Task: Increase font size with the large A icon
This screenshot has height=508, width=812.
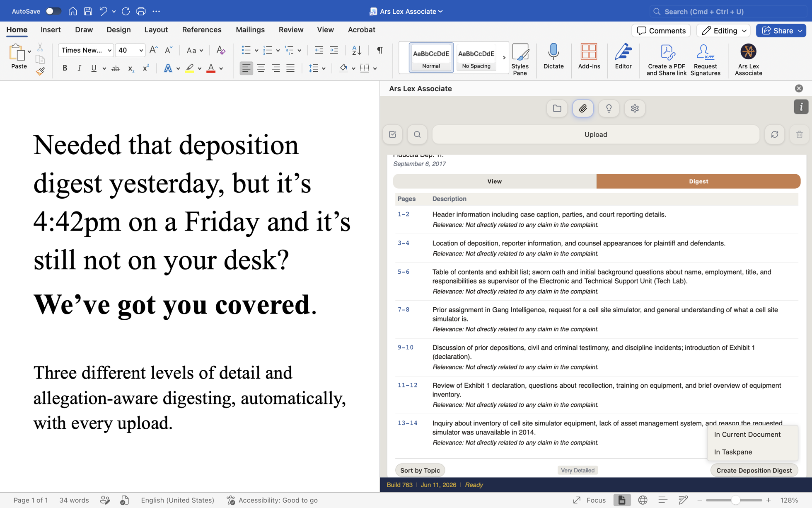Action: click(153, 50)
